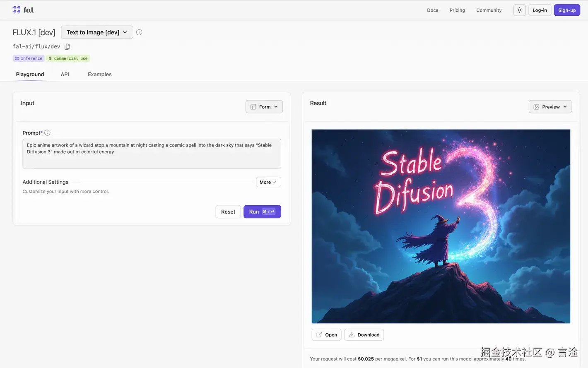Image resolution: width=588 pixels, height=368 pixels.
Task: Click the fal-ai/flux/dev model path text
Action: (36, 46)
